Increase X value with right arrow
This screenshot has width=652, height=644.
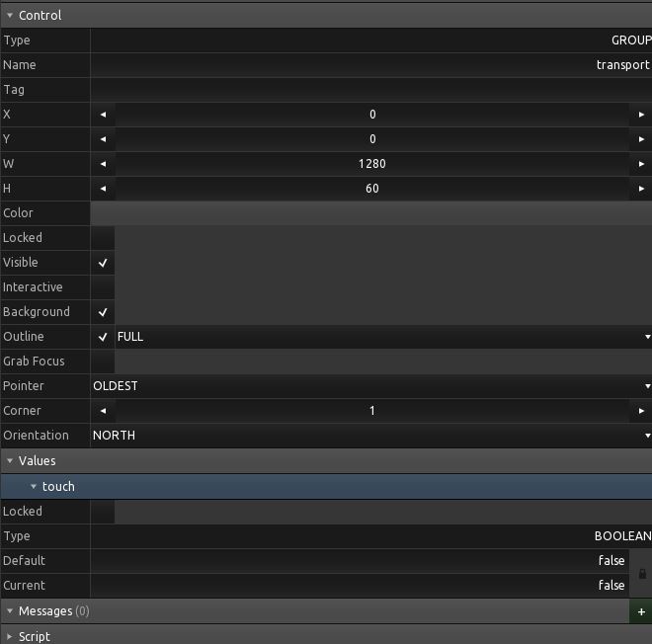[x=641, y=115]
